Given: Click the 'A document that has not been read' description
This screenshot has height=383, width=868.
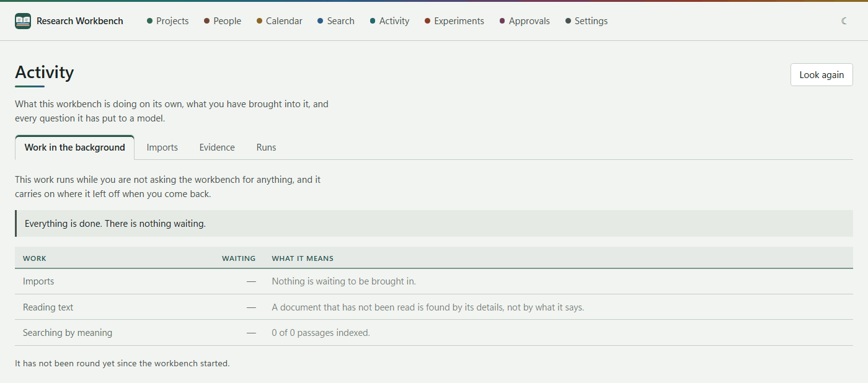Looking at the screenshot, I should point(428,307).
